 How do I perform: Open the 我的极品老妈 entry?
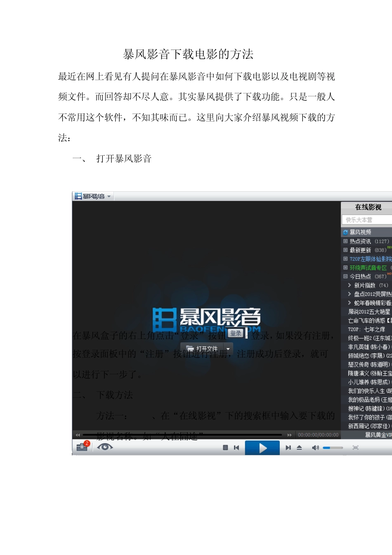point(370,400)
